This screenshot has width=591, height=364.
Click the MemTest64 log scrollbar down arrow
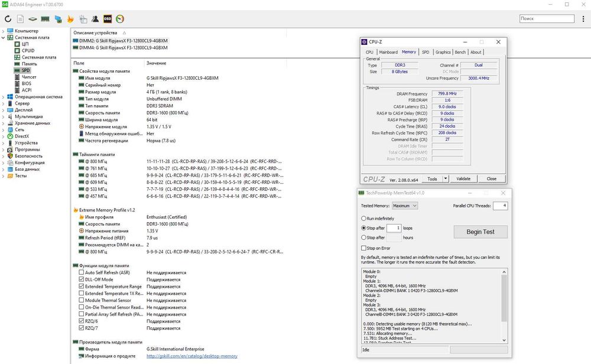pos(504,340)
